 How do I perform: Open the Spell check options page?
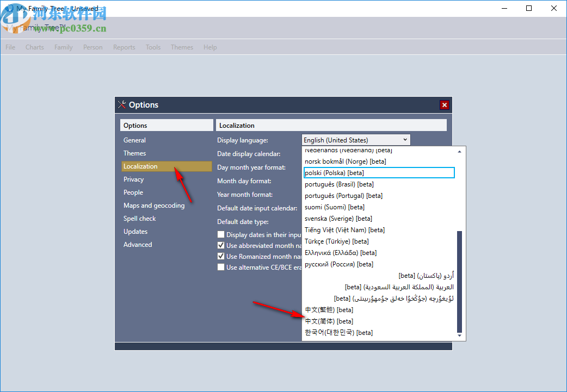click(140, 219)
